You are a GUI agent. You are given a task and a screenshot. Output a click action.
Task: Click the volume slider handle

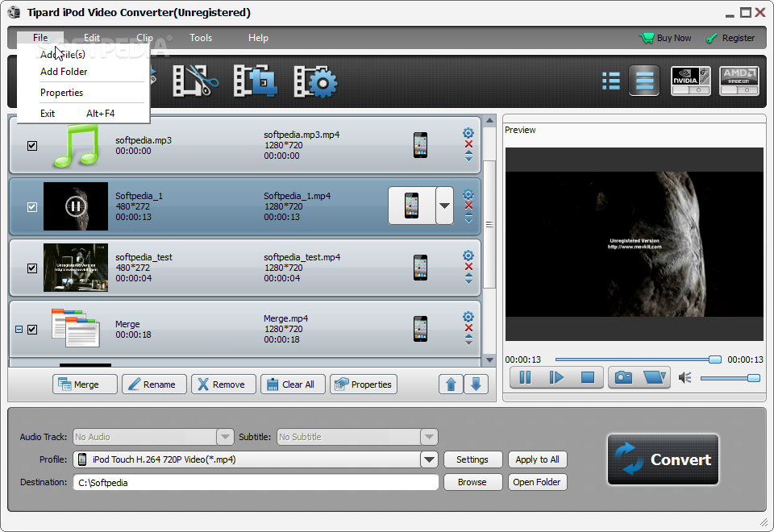(753, 378)
